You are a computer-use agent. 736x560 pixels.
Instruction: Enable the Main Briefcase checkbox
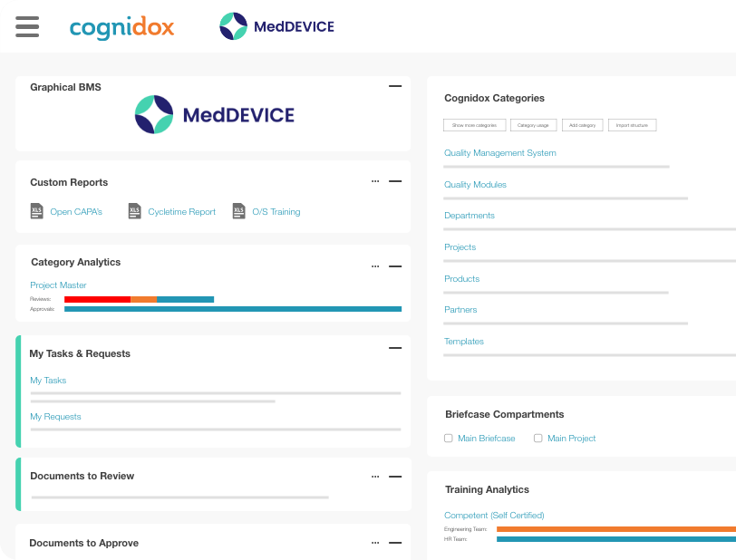[449, 438]
